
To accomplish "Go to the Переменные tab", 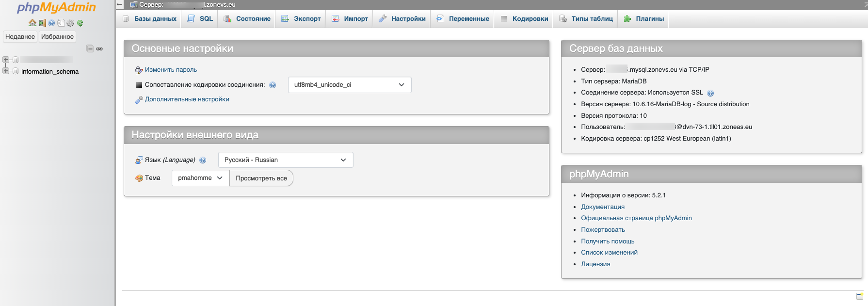I will [x=463, y=19].
